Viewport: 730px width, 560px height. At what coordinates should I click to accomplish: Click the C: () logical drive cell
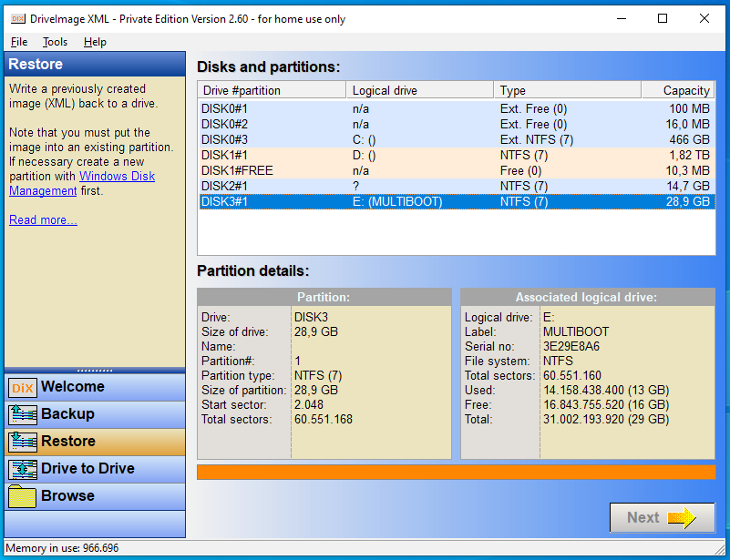point(364,139)
